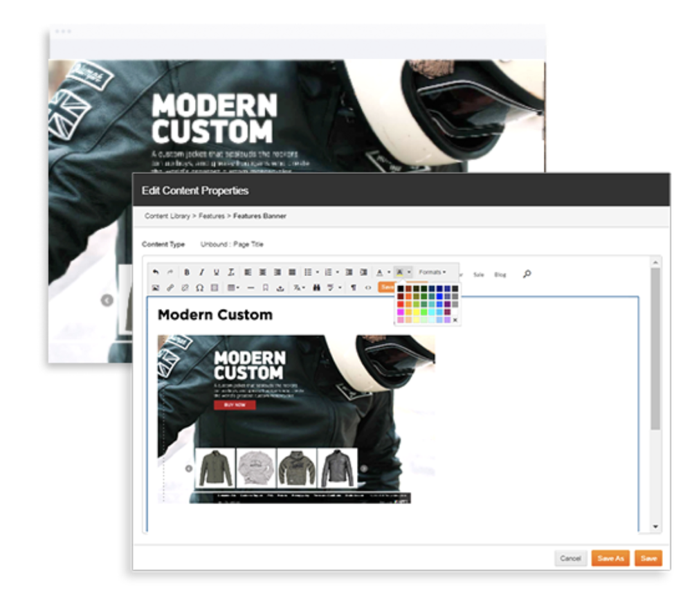692x616 pixels.
Task: Justify text alignment
Action: [x=292, y=272]
